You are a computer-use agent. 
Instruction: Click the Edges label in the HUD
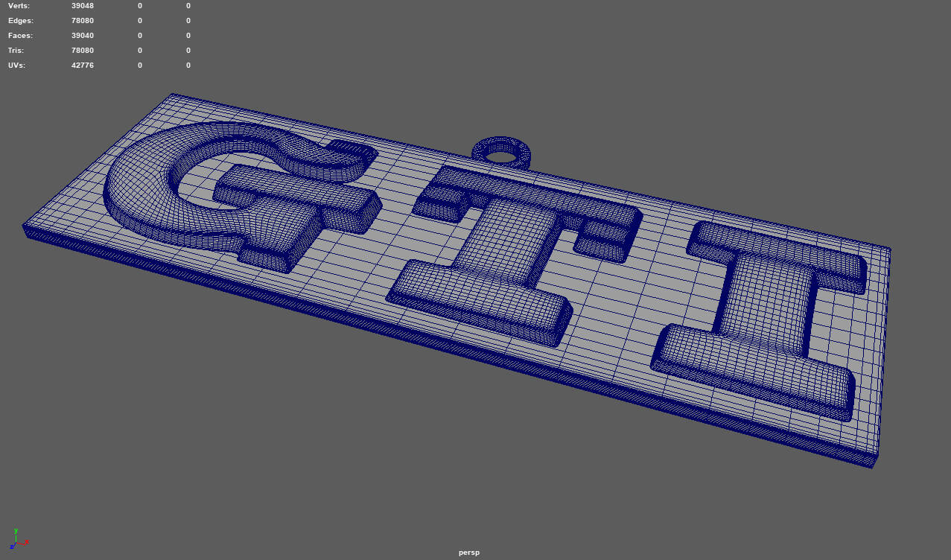click(21, 21)
